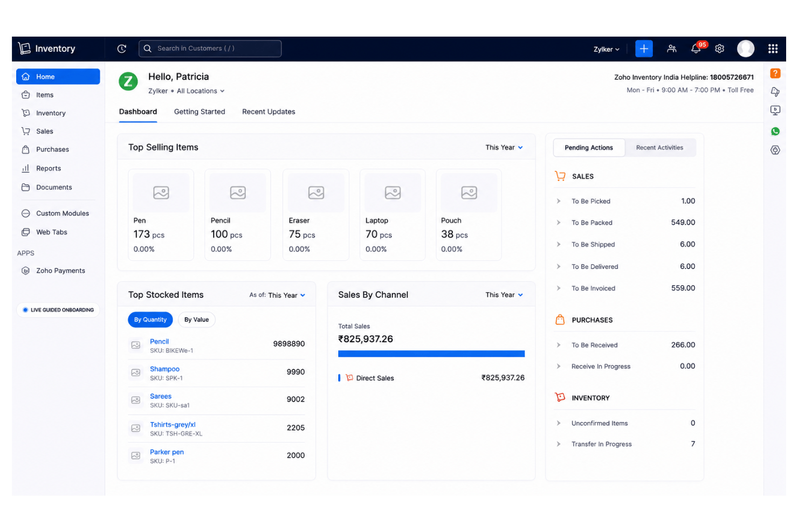This screenshot has width=798, height=532.
Task: Open Sales By Channel This Year dropdown
Action: point(504,295)
